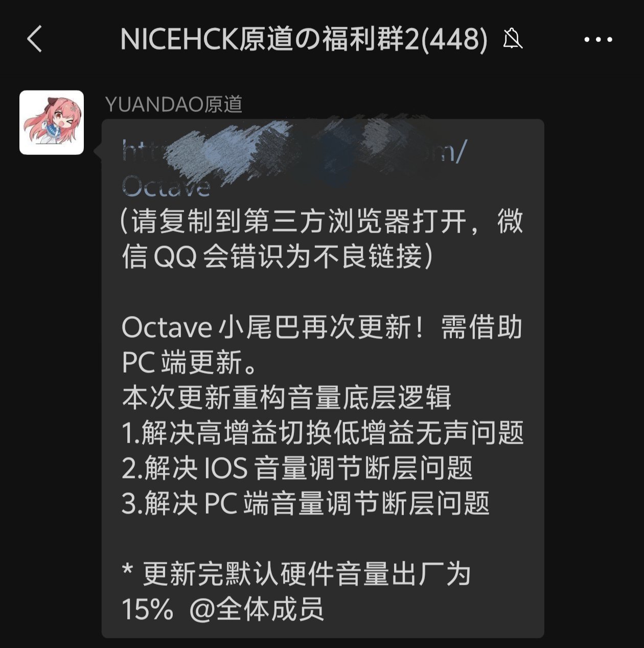Viewport: 644px width, 648px height.
Task: Select the sender name YUANDAO原道
Action: tap(174, 104)
